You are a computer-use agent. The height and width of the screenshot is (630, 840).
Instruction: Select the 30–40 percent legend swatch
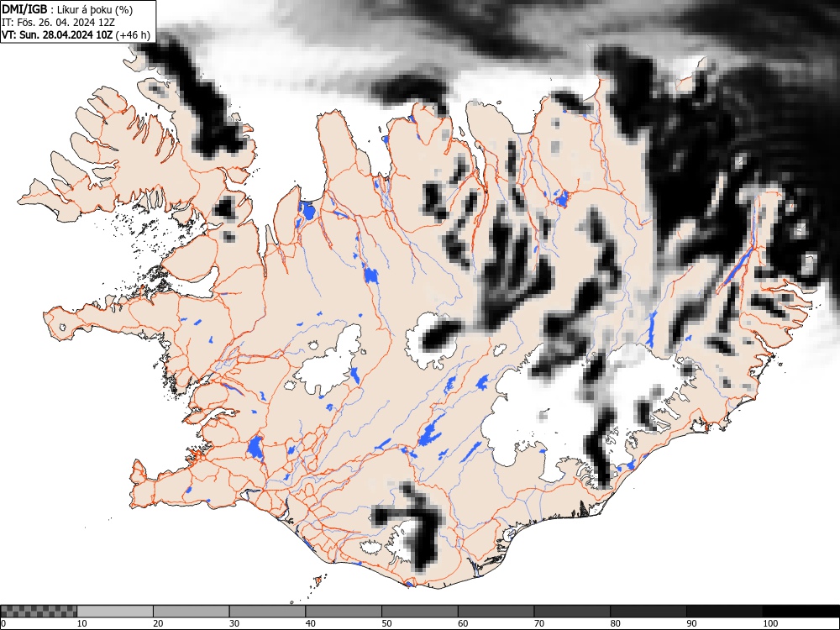pyautogui.click(x=267, y=612)
